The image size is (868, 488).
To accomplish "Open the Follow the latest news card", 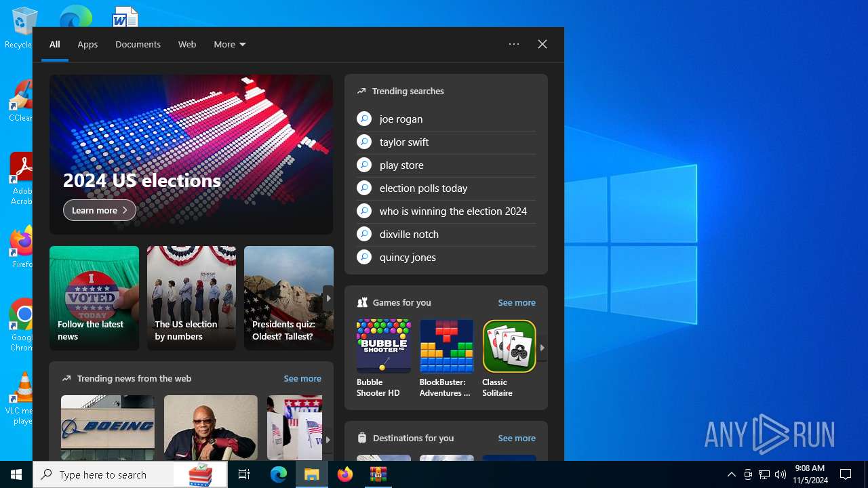I will pyautogui.click(x=94, y=298).
